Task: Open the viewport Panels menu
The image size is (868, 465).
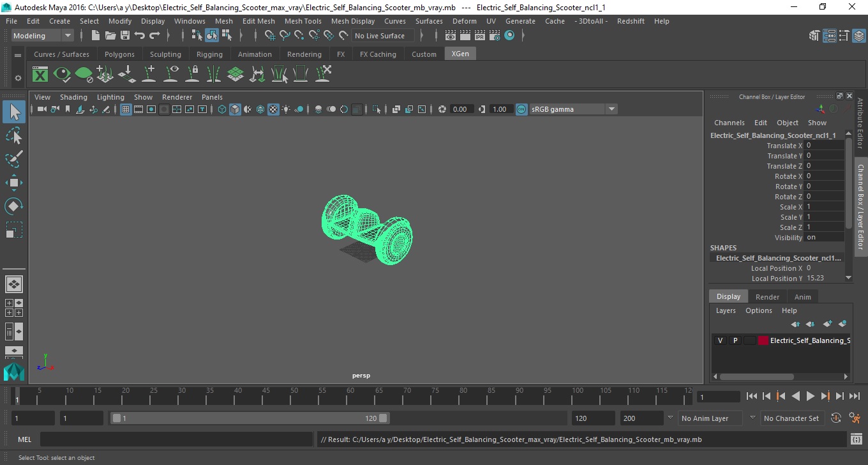Action: 212,97
